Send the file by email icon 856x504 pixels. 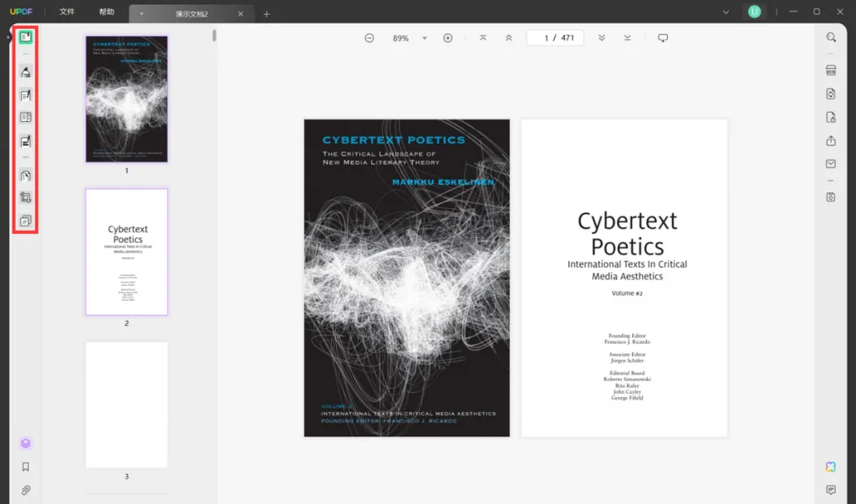(831, 164)
